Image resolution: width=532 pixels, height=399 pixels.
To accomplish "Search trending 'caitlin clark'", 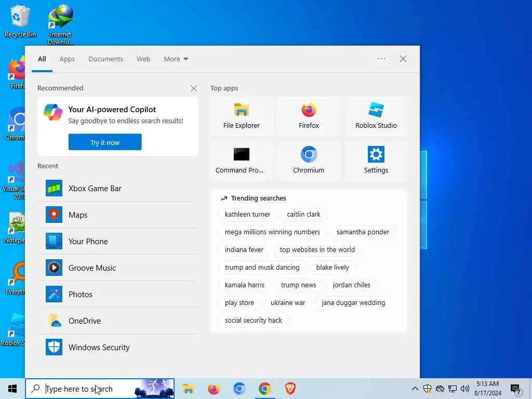I will point(303,215).
